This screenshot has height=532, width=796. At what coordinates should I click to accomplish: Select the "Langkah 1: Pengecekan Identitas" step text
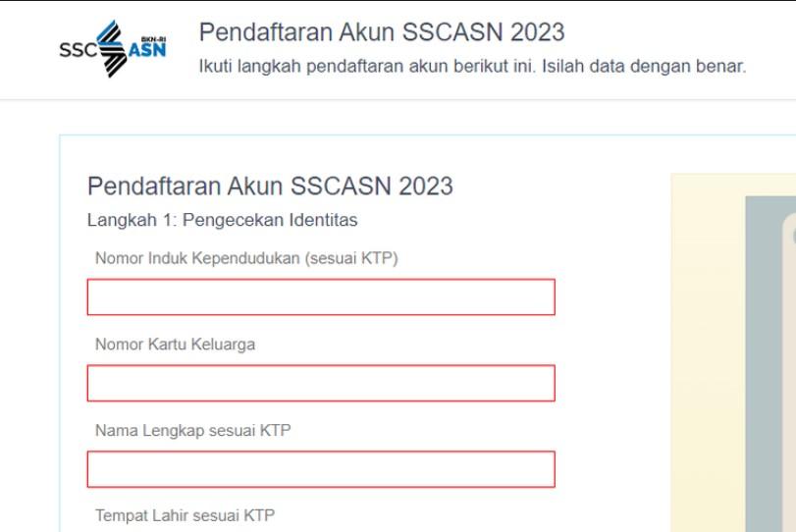(223, 220)
